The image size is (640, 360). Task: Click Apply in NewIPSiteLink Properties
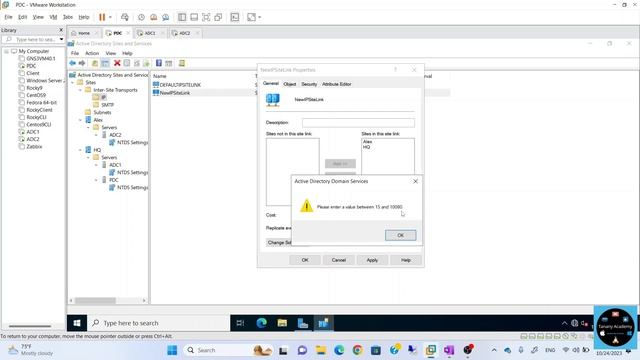[372, 260]
